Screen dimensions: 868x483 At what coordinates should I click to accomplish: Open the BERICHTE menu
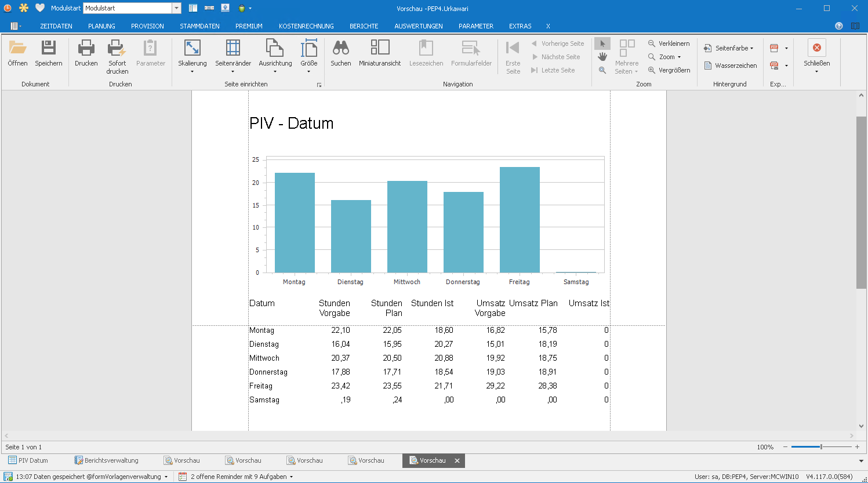tap(364, 26)
